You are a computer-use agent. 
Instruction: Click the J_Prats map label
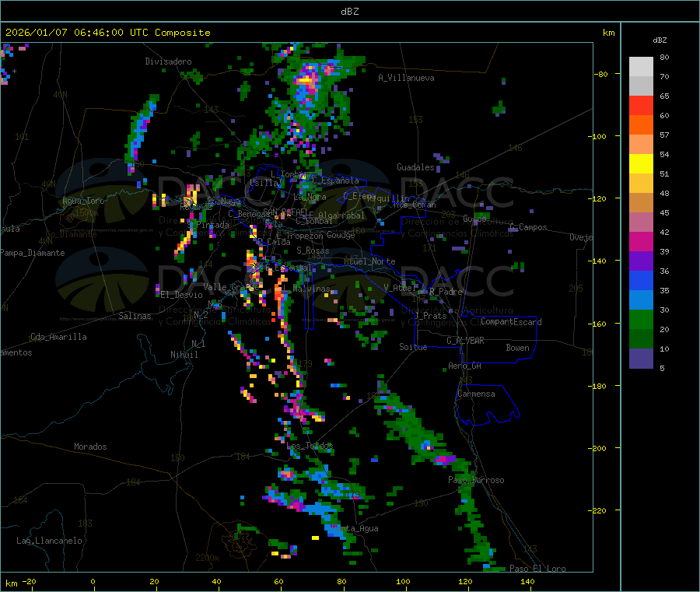(x=431, y=316)
